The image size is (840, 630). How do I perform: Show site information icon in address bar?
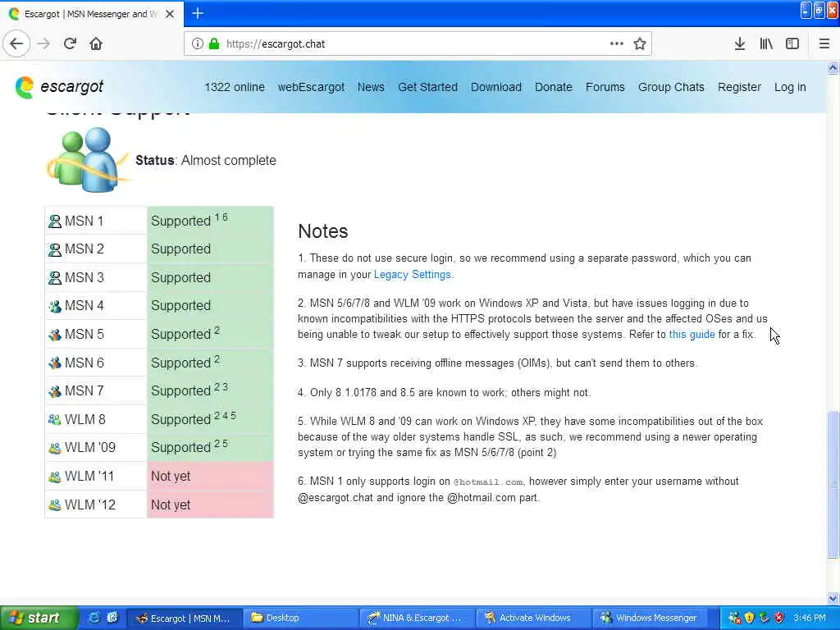point(197,44)
